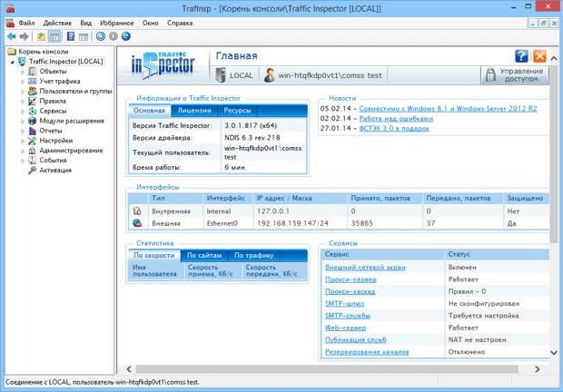The height and width of the screenshot is (392, 563).
Task: Click the Сервисы tree icon
Action: (33, 111)
